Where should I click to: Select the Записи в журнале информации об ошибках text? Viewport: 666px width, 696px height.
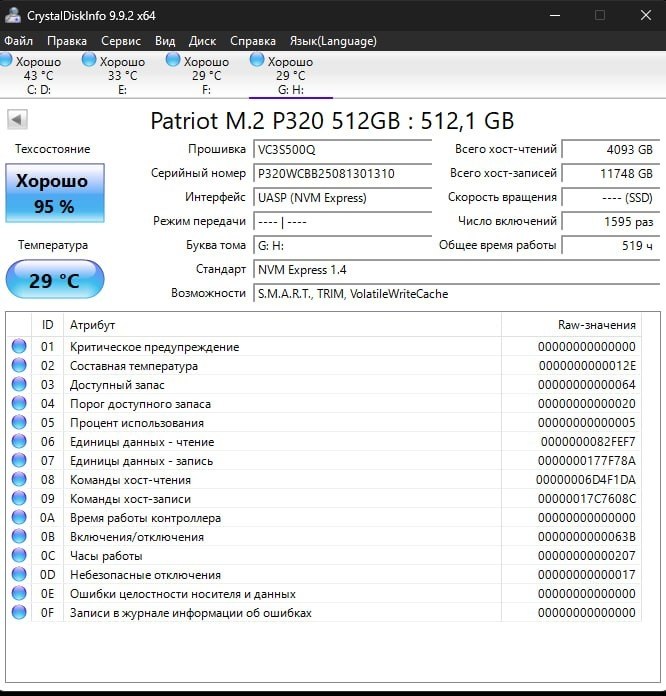pyautogui.click(x=190, y=613)
